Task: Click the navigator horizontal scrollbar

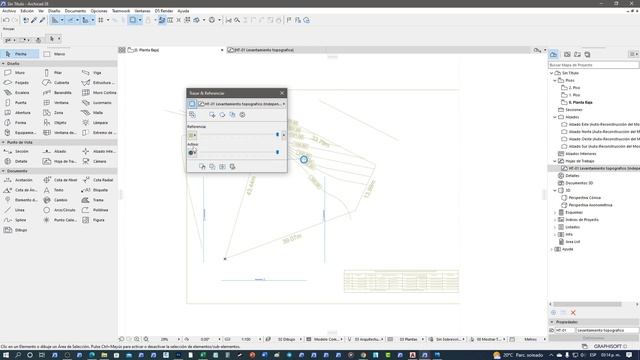Action: point(587,304)
